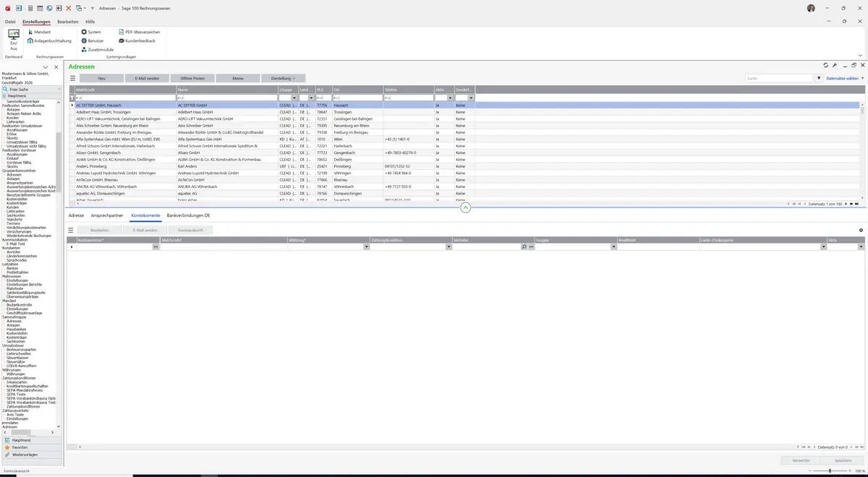Open the Zahlungskondition dropdown

point(448,247)
